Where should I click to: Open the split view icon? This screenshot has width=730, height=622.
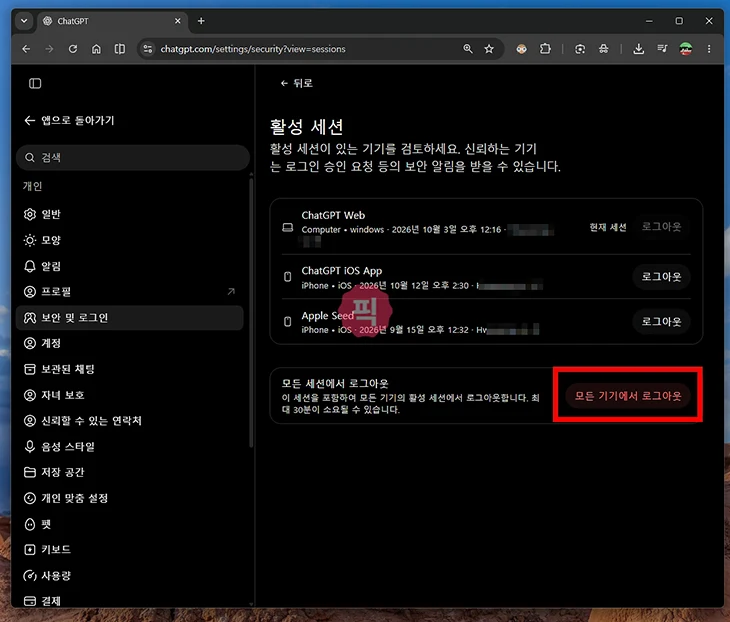tap(120, 49)
